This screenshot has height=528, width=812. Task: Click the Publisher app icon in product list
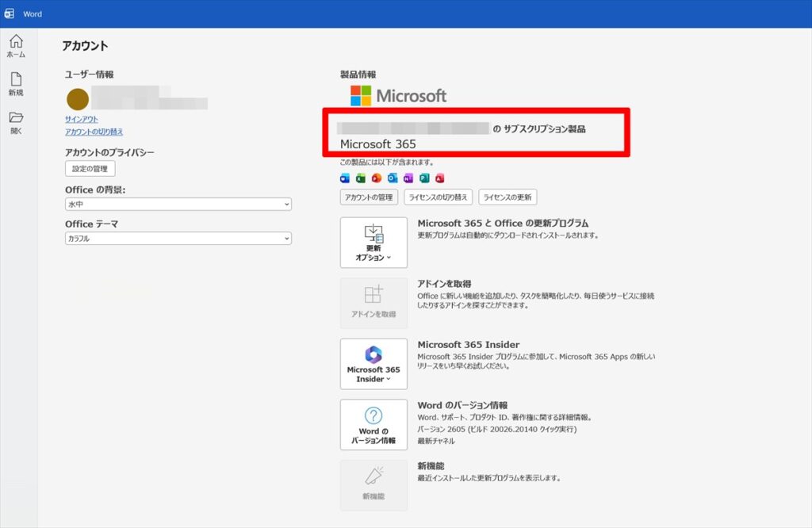(424, 178)
